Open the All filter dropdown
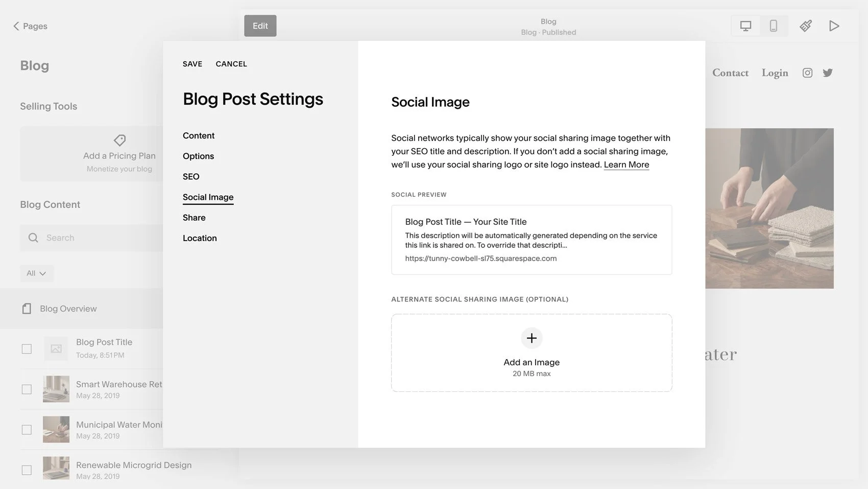868x489 pixels. tap(36, 273)
